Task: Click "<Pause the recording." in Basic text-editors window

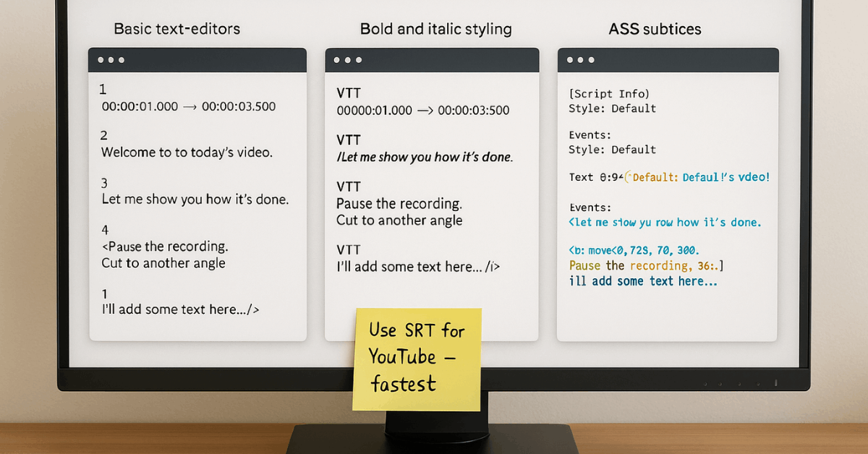Action: tap(165, 247)
